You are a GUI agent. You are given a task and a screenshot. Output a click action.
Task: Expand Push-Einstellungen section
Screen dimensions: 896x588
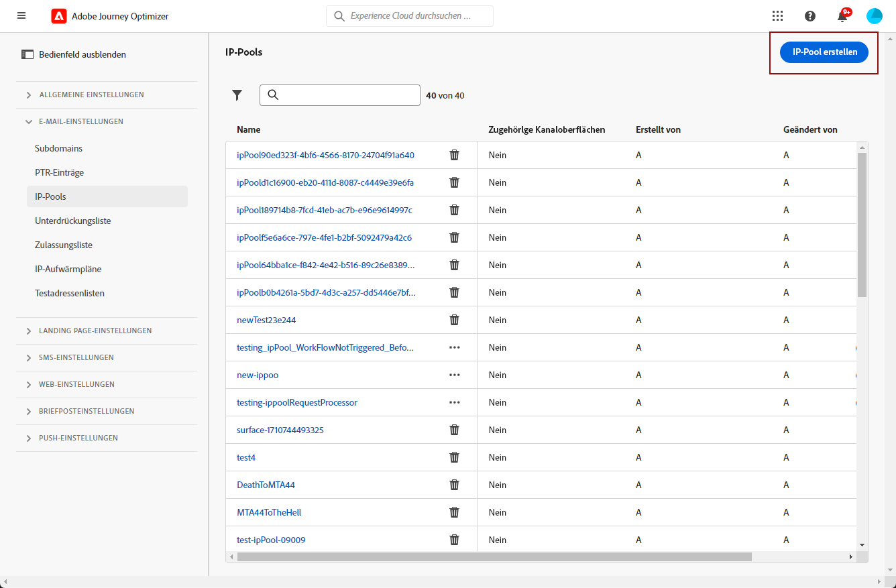[78, 438]
